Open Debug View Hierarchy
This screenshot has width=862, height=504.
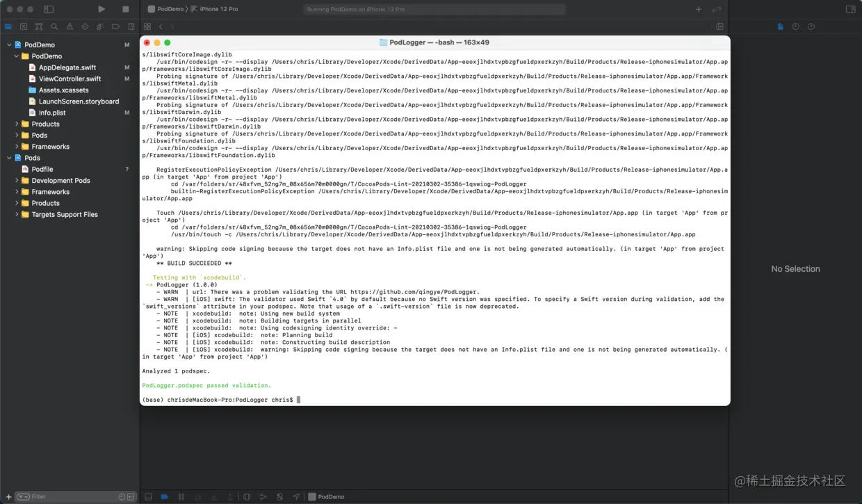[x=247, y=496]
